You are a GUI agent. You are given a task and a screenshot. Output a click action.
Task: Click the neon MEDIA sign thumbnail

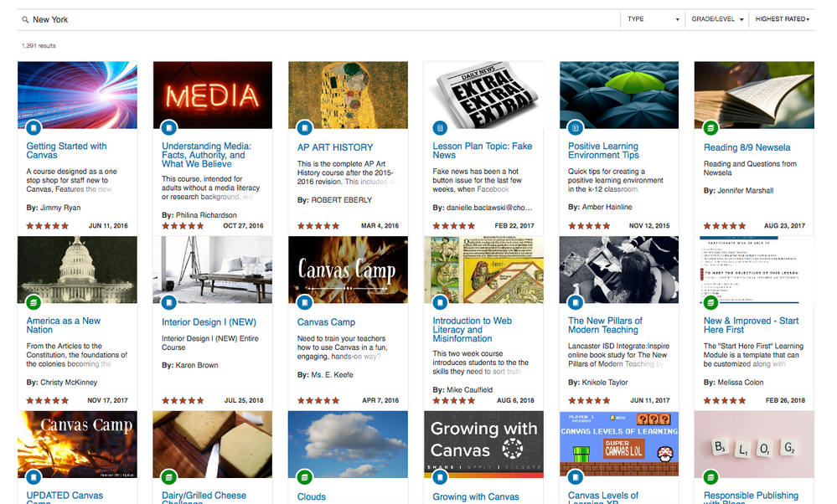tap(213, 95)
